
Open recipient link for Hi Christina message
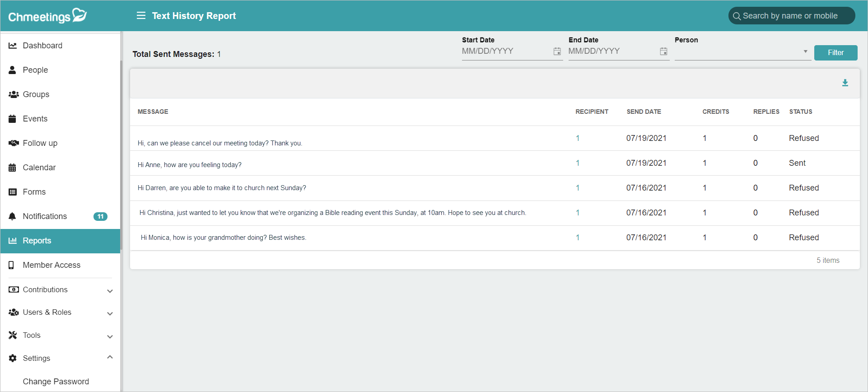pyautogui.click(x=578, y=213)
